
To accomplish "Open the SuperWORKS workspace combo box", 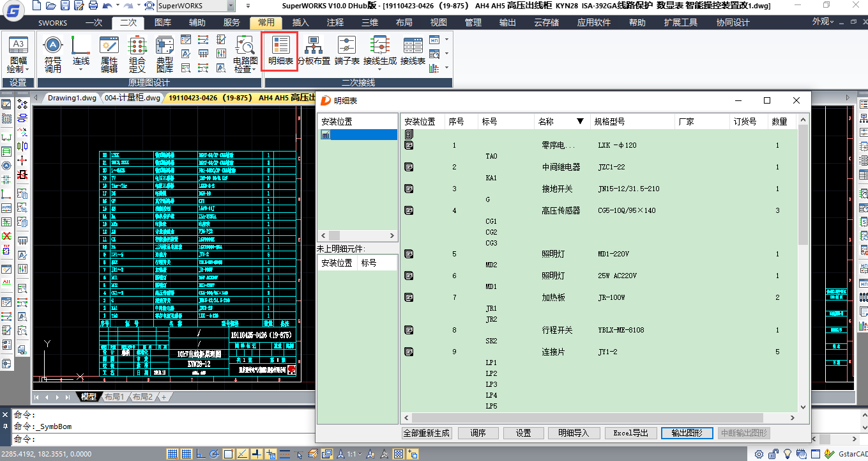I will coord(195,6).
